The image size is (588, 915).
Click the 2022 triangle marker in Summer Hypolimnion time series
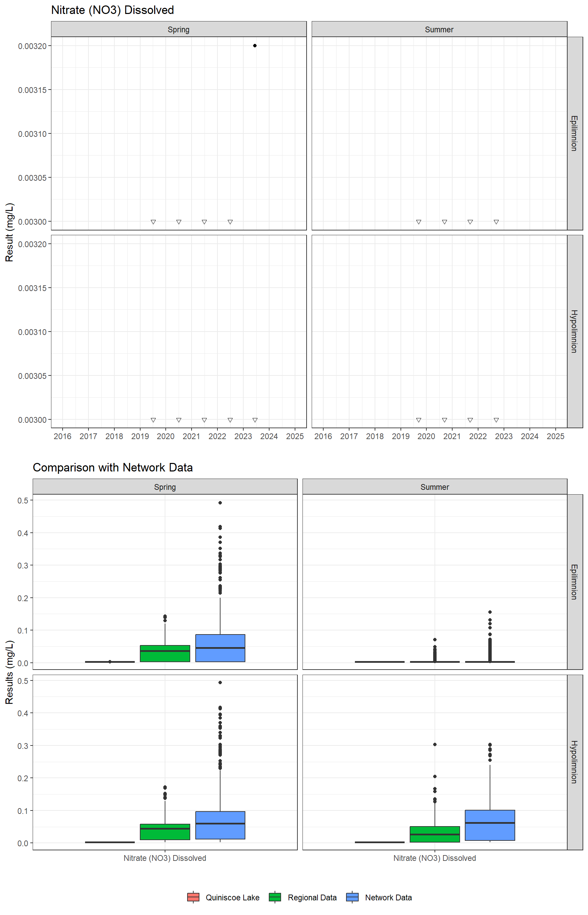tap(496, 420)
